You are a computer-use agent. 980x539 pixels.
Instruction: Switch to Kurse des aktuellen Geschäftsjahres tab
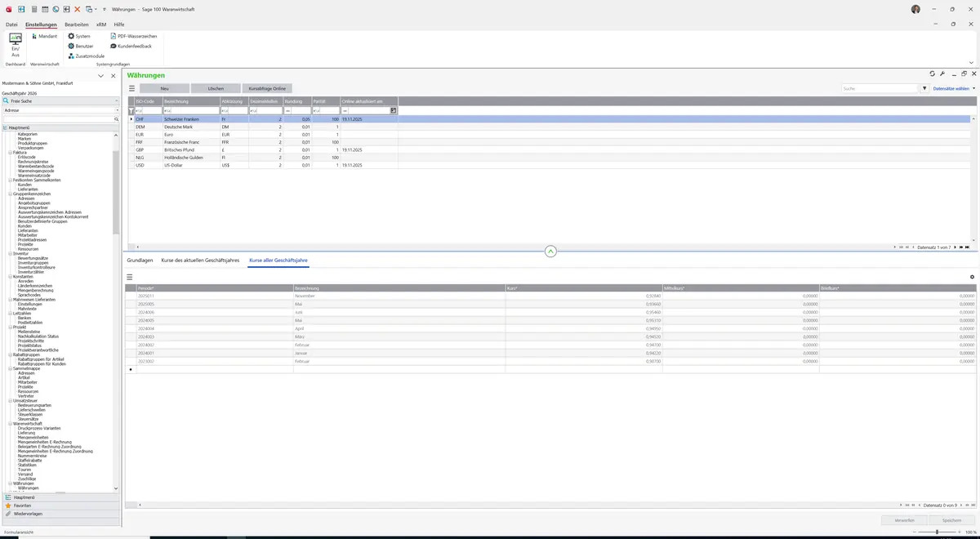click(x=200, y=260)
